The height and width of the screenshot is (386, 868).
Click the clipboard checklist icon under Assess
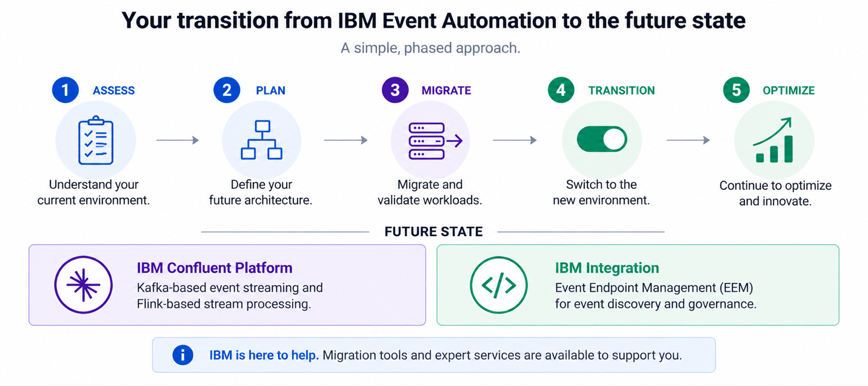click(96, 140)
